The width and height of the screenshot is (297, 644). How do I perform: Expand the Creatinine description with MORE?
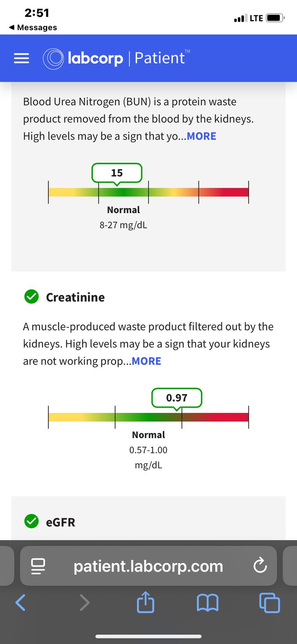click(x=146, y=361)
